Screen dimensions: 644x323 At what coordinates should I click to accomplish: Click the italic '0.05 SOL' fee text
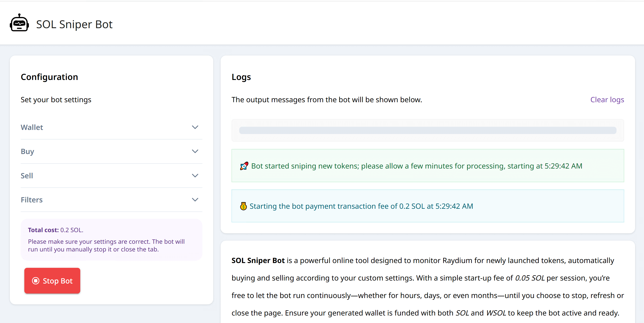[530, 278]
